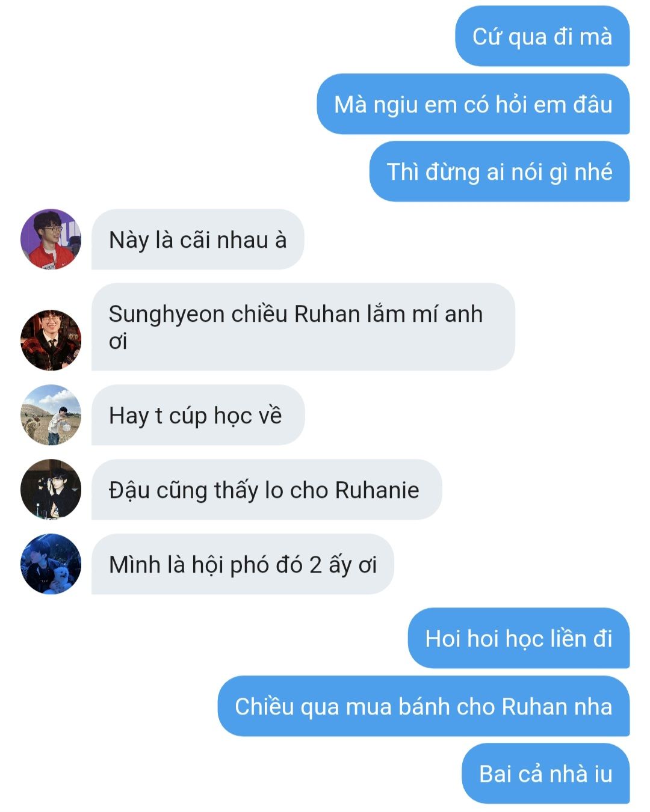650x812 pixels.
Task: Select the 'Hoi hoi học liền đi' bubble
Action: (x=519, y=638)
